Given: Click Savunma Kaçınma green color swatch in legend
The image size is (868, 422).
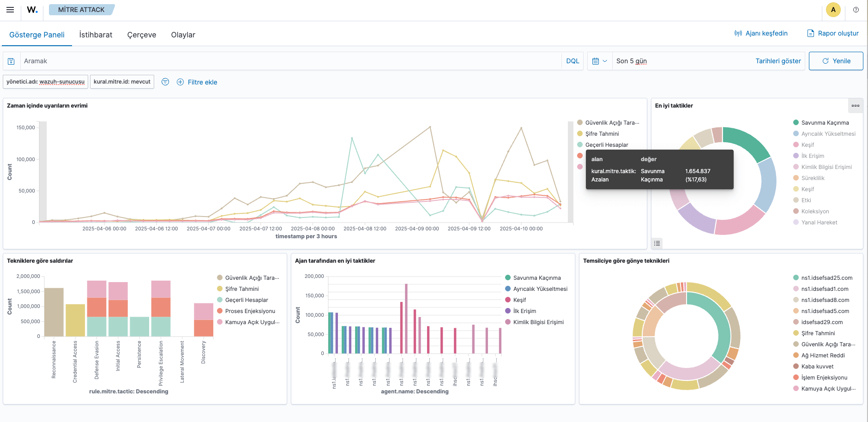Looking at the screenshot, I should tap(796, 123).
